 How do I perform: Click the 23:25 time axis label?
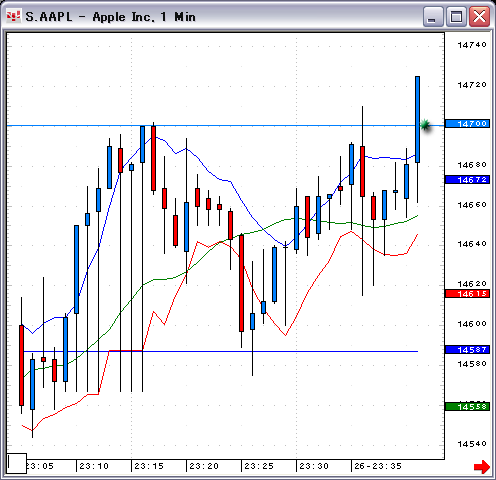259,466
